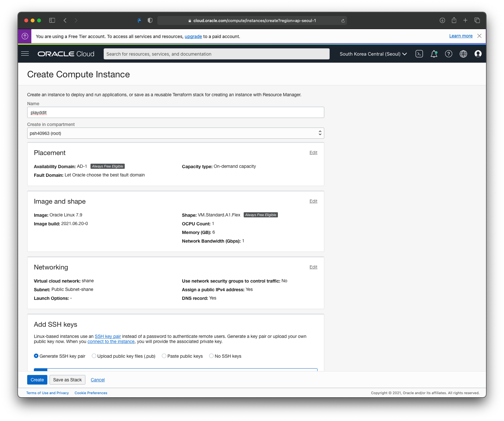Edit the Placement section
This screenshot has height=421, width=504.
pos(313,152)
